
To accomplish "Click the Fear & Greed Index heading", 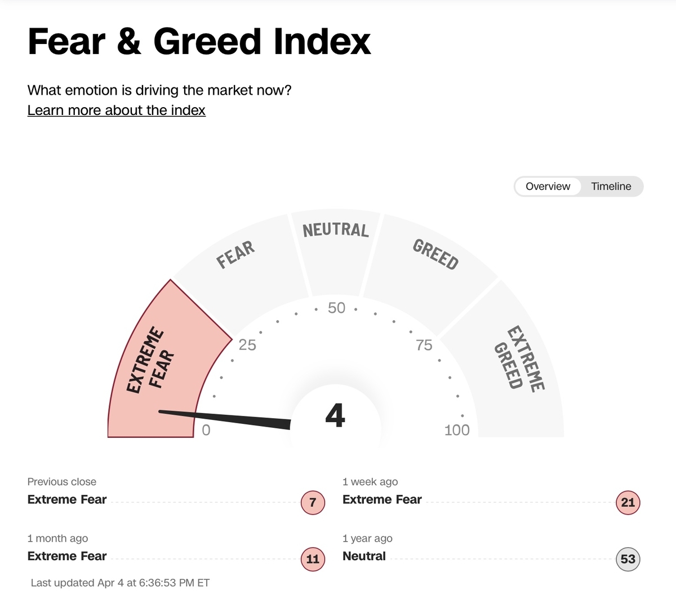I will point(199,42).
